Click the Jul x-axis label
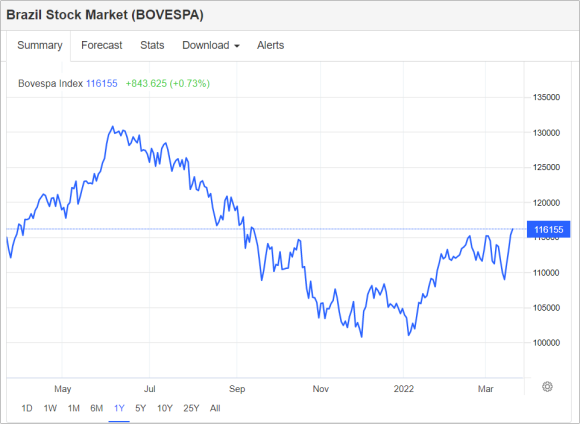Screen dimensions: 580x424 [149, 389]
